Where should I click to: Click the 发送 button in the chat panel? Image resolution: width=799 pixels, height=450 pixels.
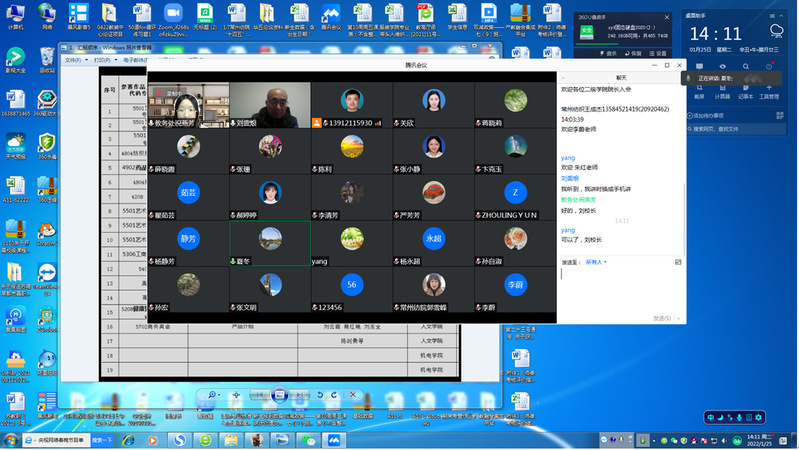point(663,318)
